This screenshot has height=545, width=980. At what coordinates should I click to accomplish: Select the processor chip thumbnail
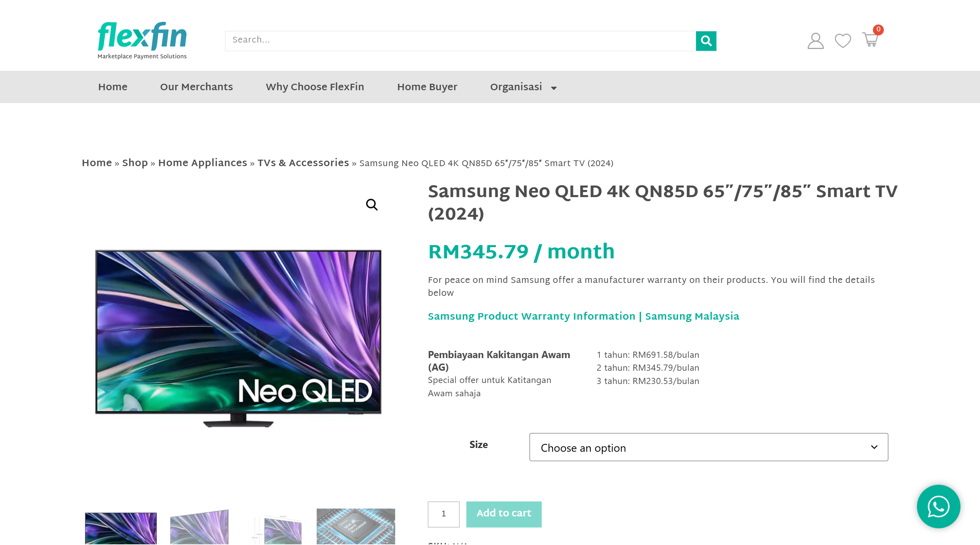(356, 526)
